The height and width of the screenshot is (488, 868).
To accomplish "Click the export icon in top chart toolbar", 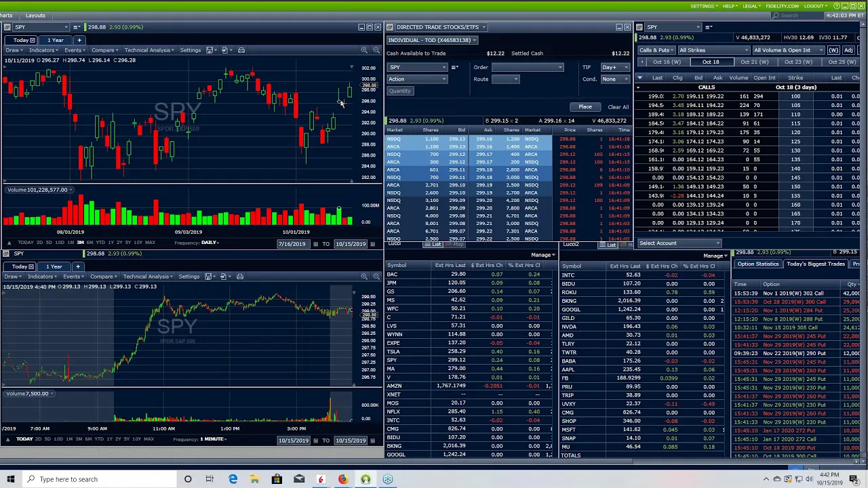I will pos(224,50).
